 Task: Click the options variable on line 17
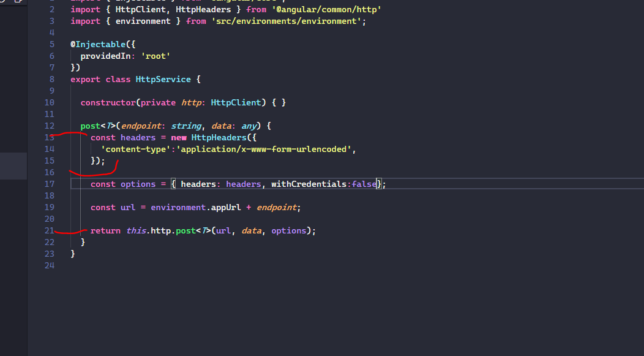coord(137,183)
